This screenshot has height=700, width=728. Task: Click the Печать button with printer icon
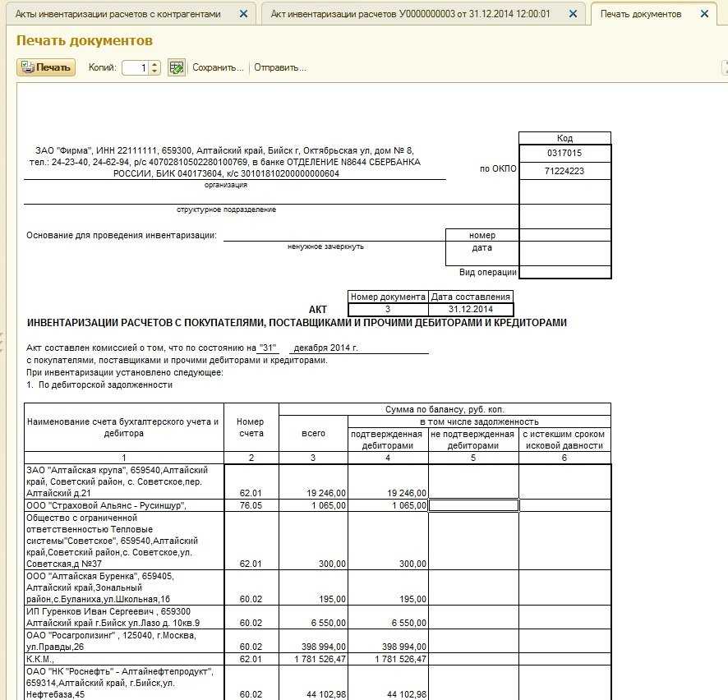tap(46, 67)
